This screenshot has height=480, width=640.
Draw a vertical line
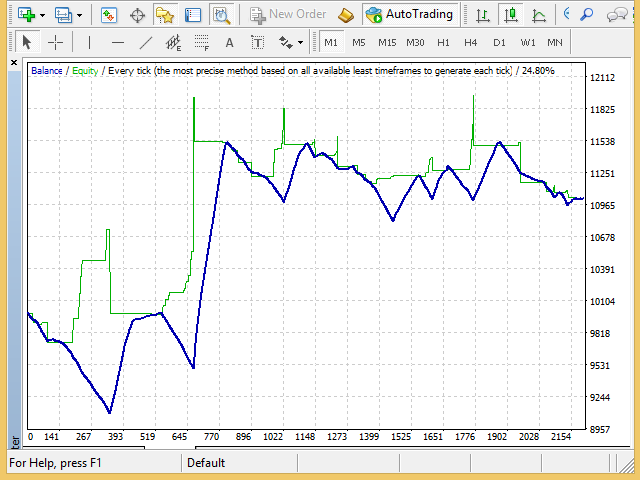coord(89,42)
